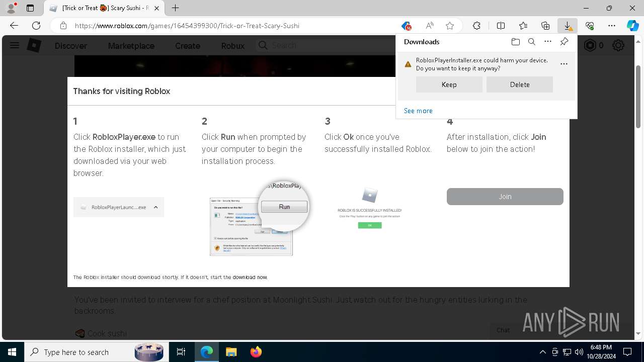
Task: Open the Windows Start menu
Action: [x=12, y=352]
